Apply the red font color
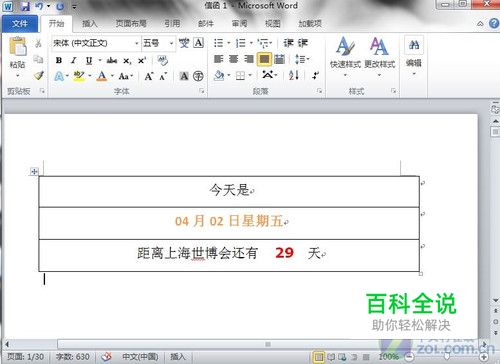 [x=102, y=76]
